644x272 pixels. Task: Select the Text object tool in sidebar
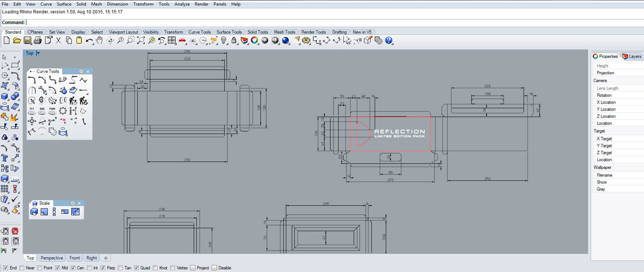[4, 158]
